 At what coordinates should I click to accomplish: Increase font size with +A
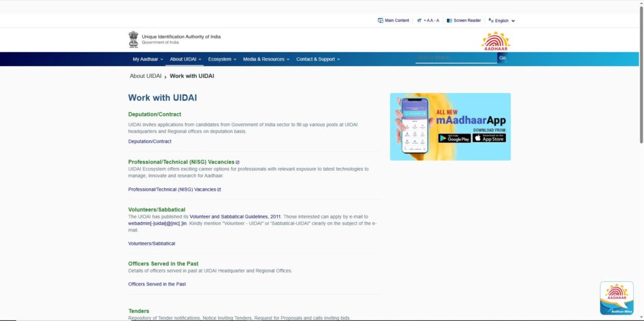[x=426, y=21]
